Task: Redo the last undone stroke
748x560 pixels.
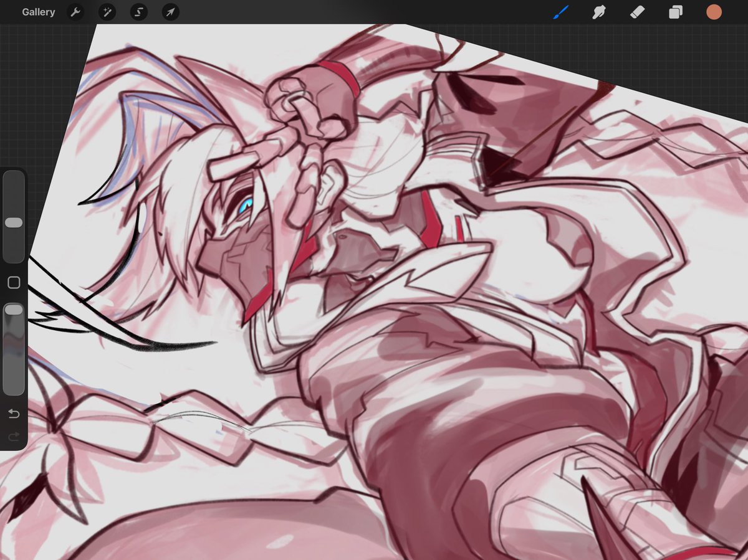Action: [x=14, y=437]
